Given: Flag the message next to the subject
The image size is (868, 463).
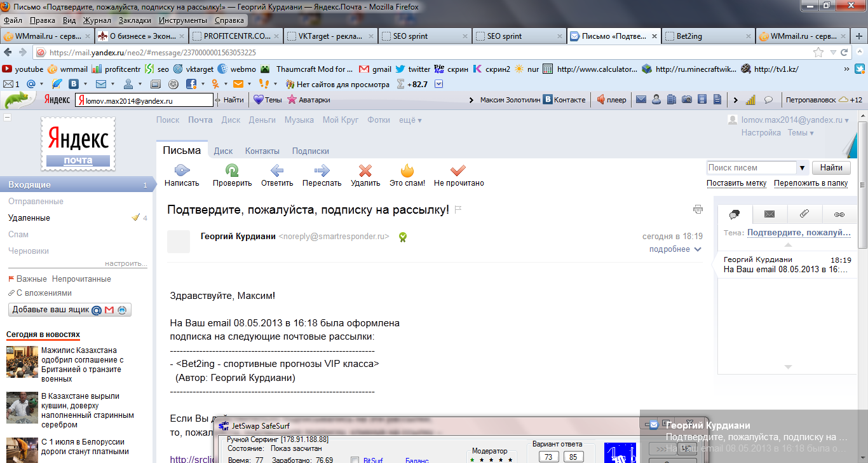Looking at the screenshot, I should (458, 209).
